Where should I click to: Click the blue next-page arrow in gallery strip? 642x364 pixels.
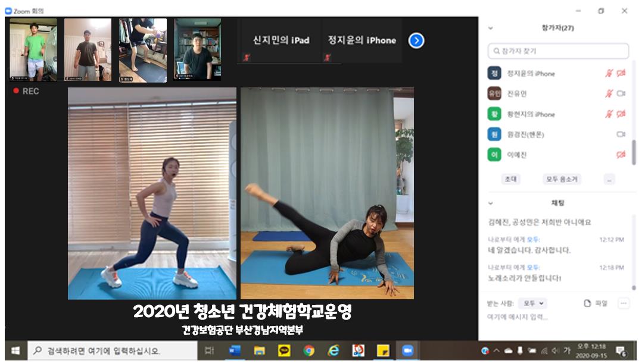(416, 40)
